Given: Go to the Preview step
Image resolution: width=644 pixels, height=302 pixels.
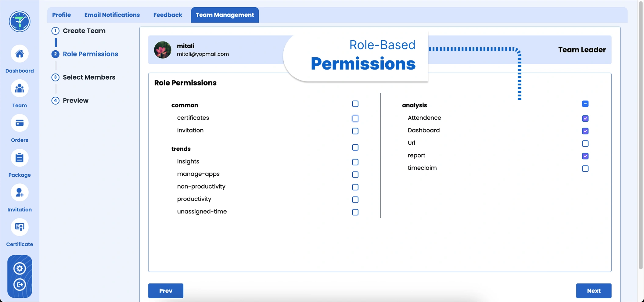Looking at the screenshot, I should pyautogui.click(x=70, y=100).
